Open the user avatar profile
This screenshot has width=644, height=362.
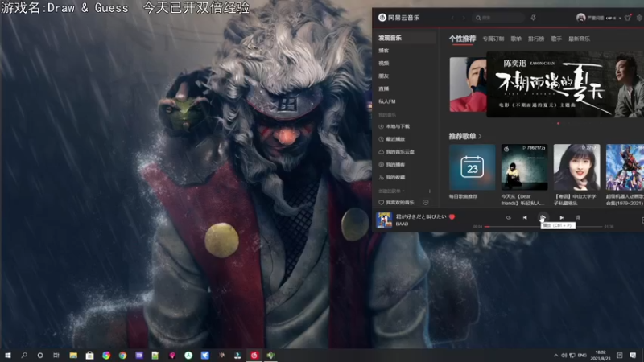point(580,18)
